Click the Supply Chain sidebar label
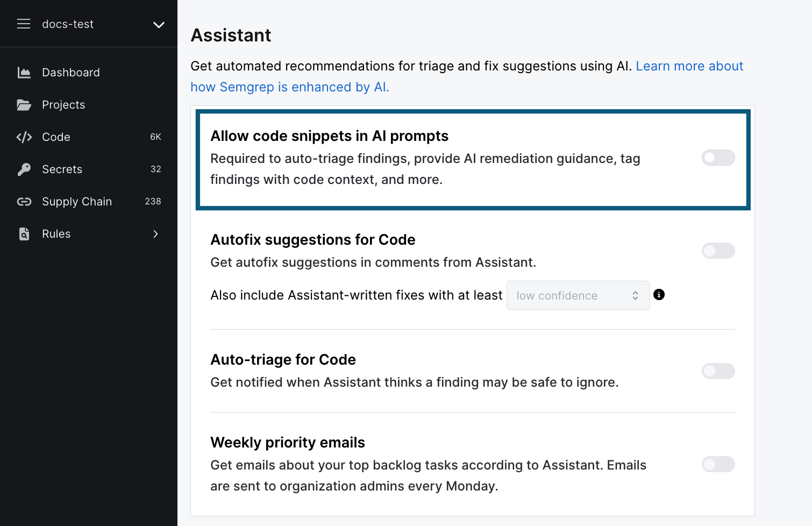 pyautogui.click(x=77, y=201)
